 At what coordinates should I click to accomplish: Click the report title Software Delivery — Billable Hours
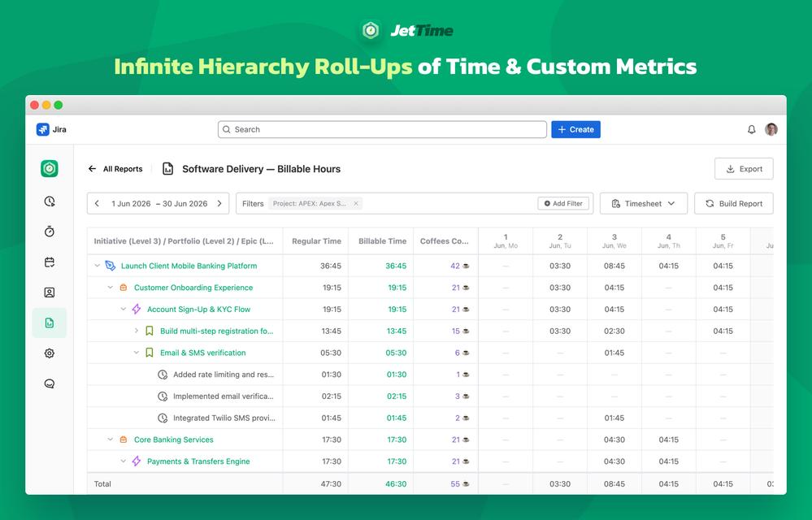(262, 169)
